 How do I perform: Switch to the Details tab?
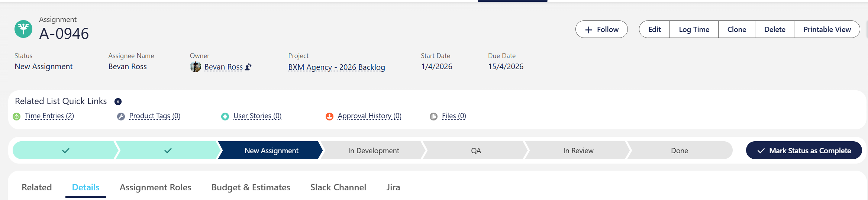point(85,187)
